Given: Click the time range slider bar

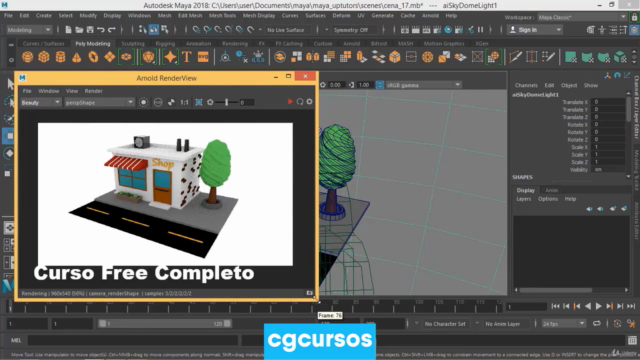Looking at the screenshot, I should (x=164, y=324).
